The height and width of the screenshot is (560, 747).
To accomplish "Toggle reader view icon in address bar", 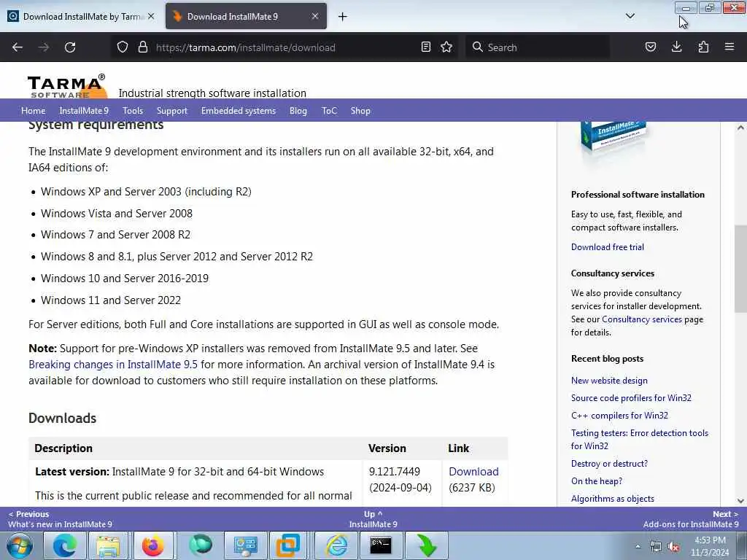I will pyautogui.click(x=426, y=47).
